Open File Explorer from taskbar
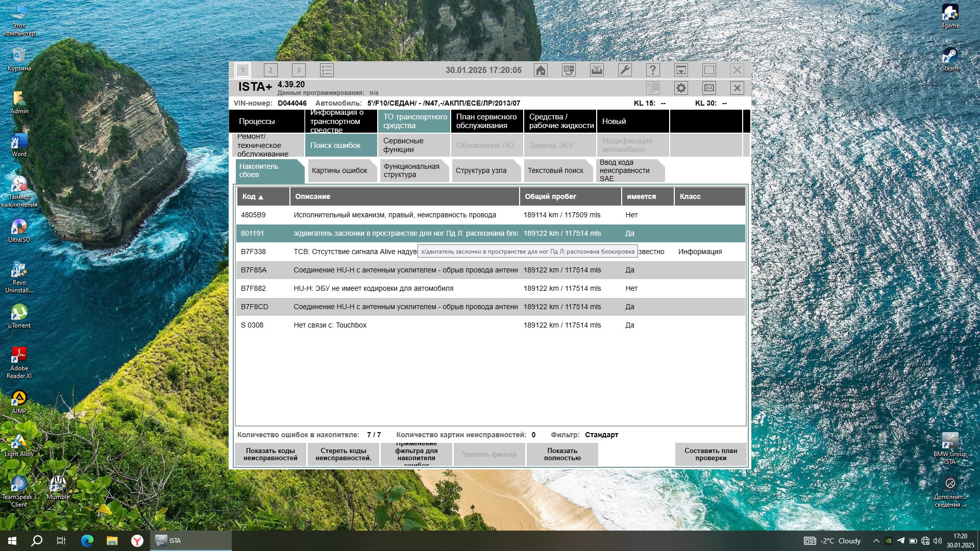This screenshot has height=551, width=980. click(112, 541)
